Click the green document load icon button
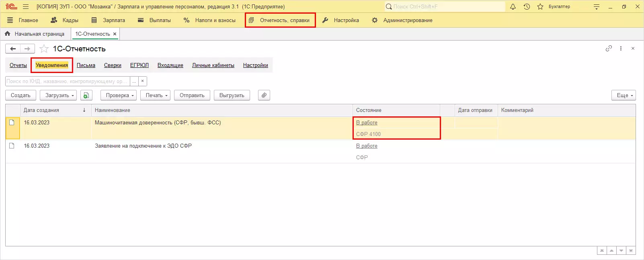This screenshot has height=260, width=644. [86, 95]
